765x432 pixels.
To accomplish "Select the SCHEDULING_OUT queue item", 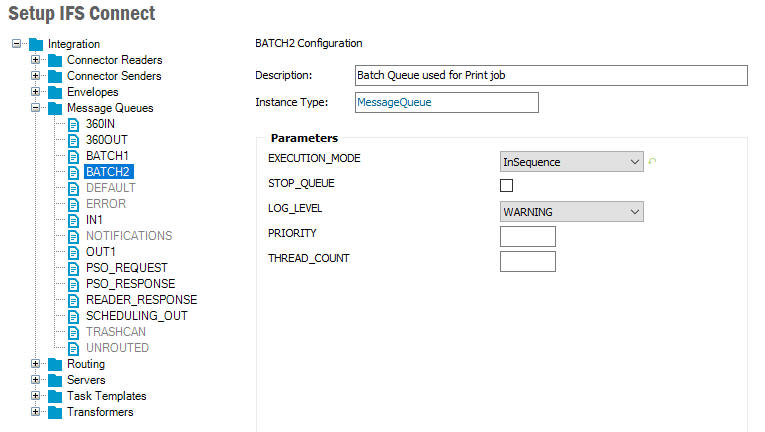I will pyautogui.click(x=137, y=316).
